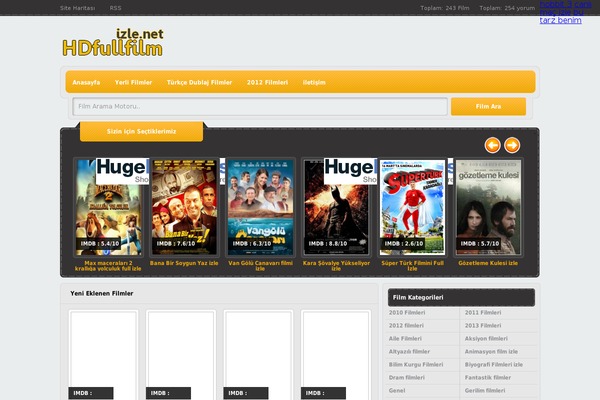The width and height of the screenshot is (600, 400).
Task: Click Gözetleme Kulesi izle title
Action: point(488,263)
